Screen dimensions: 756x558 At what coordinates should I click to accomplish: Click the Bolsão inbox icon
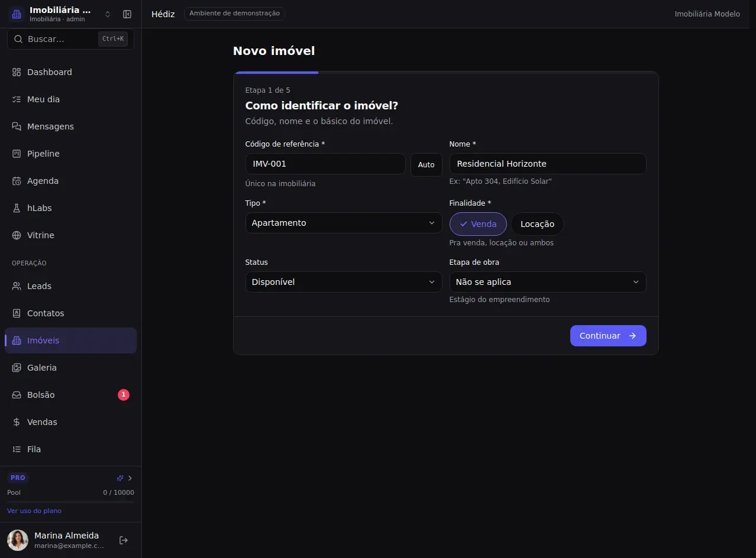(17, 395)
